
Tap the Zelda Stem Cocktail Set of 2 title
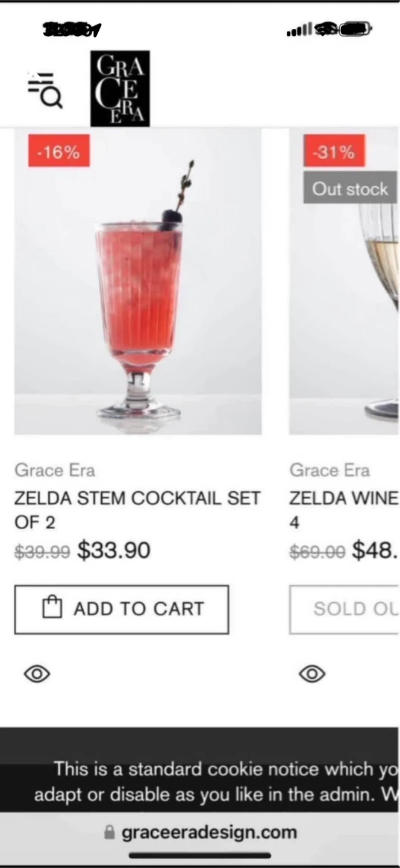point(137,509)
